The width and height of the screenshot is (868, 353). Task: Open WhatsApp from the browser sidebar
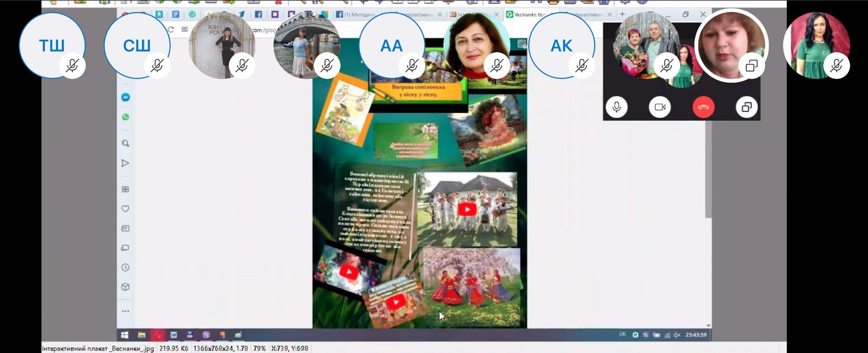[x=125, y=117]
